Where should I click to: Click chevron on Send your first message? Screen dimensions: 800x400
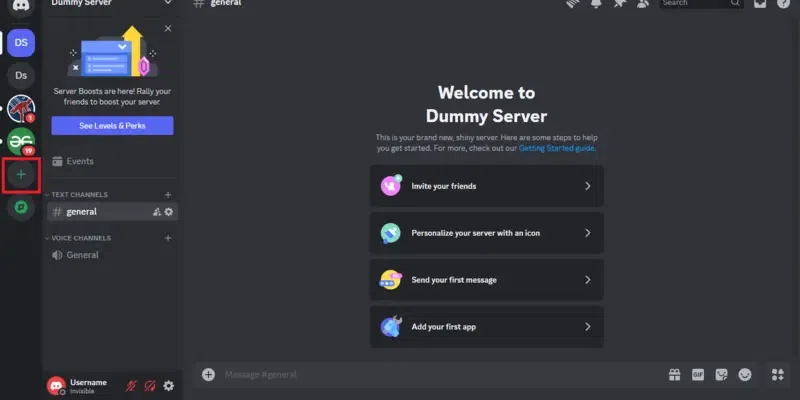(x=588, y=280)
